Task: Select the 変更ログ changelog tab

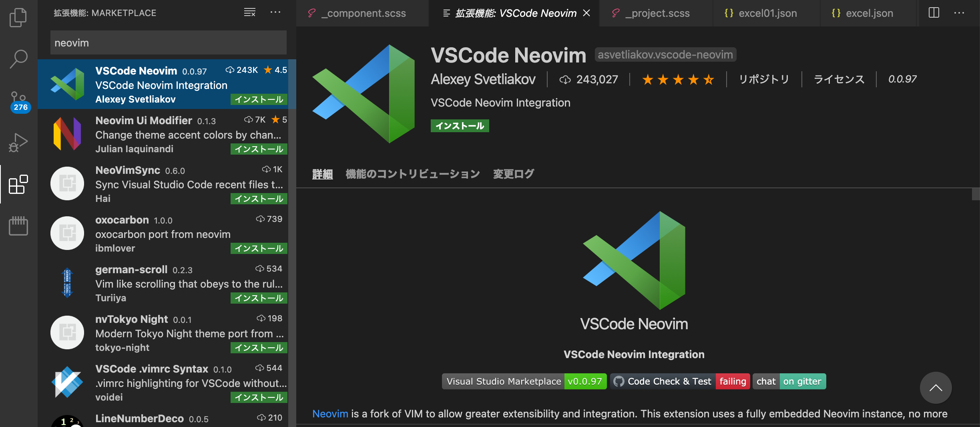Action: pyautogui.click(x=513, y=174)
